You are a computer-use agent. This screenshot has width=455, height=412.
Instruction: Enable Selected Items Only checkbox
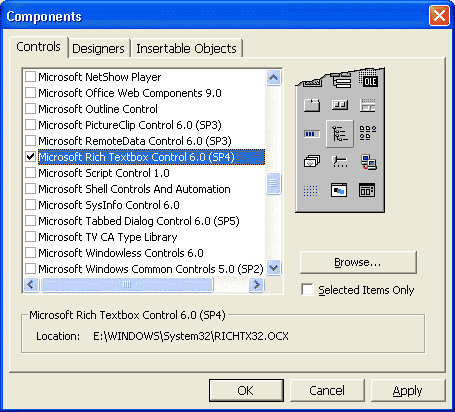coord(307,289)
